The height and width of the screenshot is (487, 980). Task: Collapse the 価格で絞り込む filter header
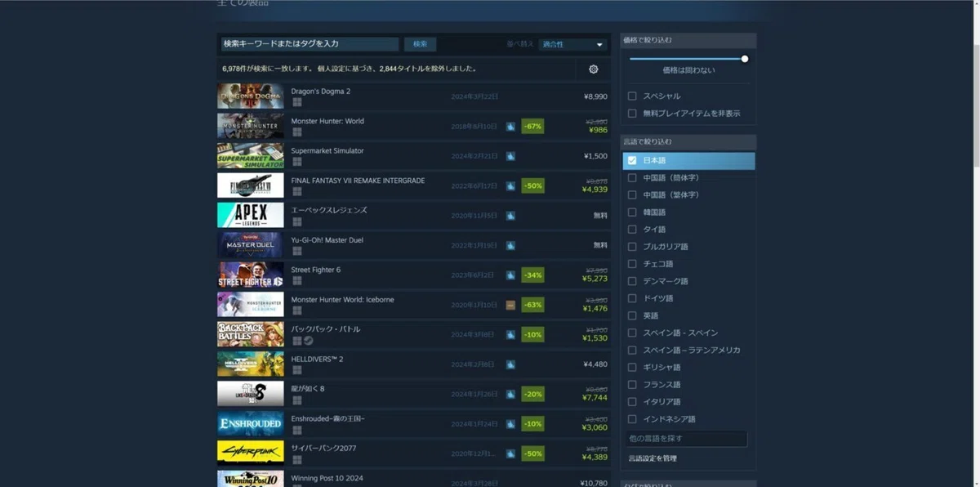pyautogui.click(x=688, y=40)
